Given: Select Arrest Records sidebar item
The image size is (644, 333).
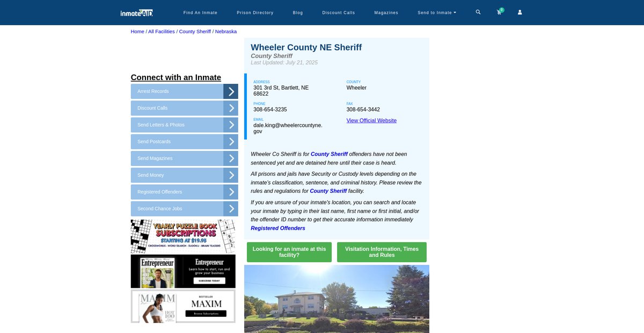Looking at the screenshot, I should (177, 91).
